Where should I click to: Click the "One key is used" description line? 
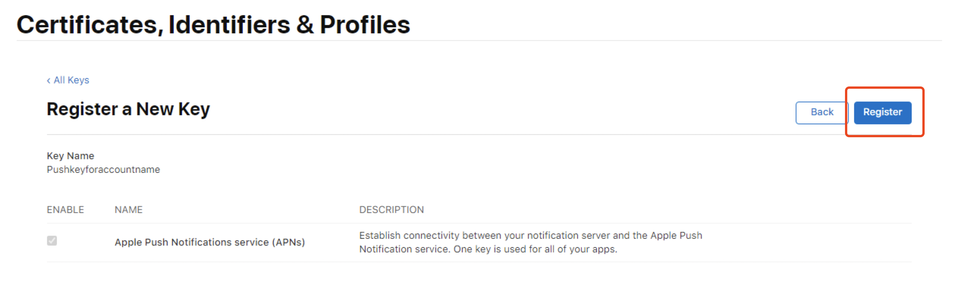(x=488, y=249)
